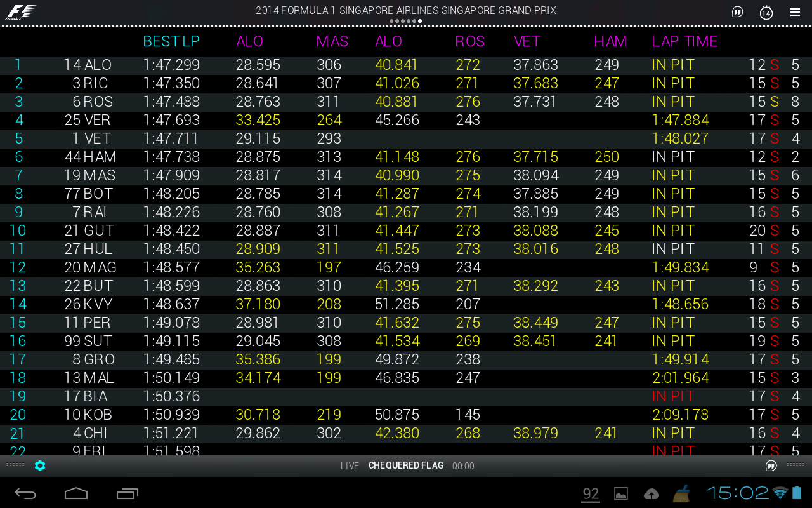Tap position number 1 in first row
The width and height of the screenshot is (812, 508).
point(18,65)
